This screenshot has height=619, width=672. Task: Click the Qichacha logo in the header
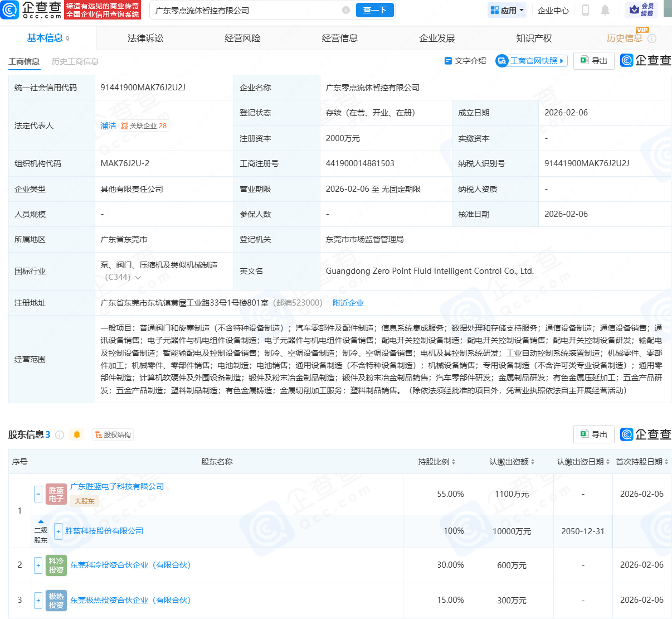coord(31,10)
